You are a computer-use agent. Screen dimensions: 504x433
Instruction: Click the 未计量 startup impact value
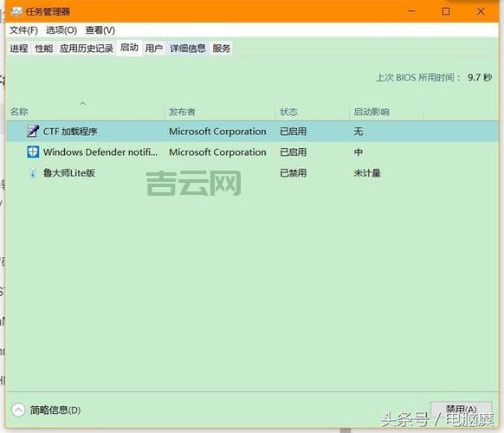coord(367,173)
